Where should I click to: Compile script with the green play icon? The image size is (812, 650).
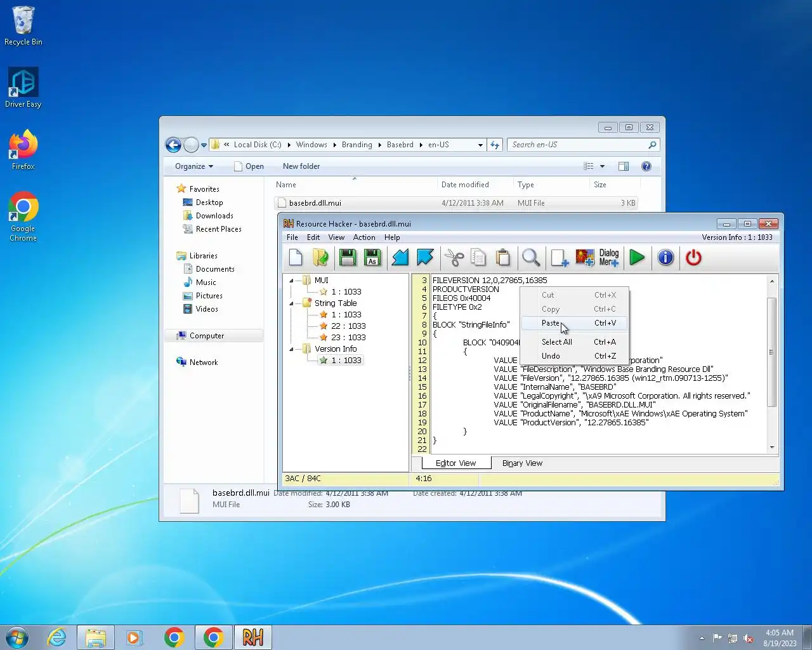637,257
